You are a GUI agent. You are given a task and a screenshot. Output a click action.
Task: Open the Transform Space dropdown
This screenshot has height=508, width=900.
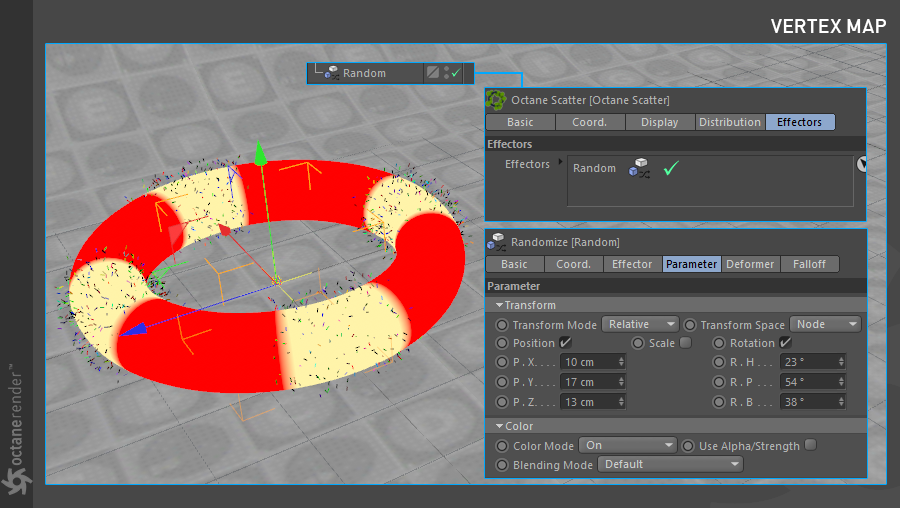point(825,324)
